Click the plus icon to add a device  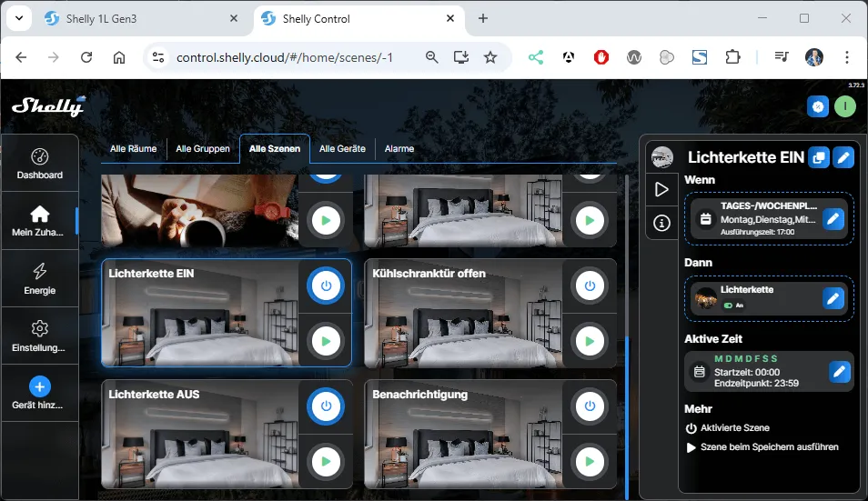pyautogui.click(x=39, y=386)
